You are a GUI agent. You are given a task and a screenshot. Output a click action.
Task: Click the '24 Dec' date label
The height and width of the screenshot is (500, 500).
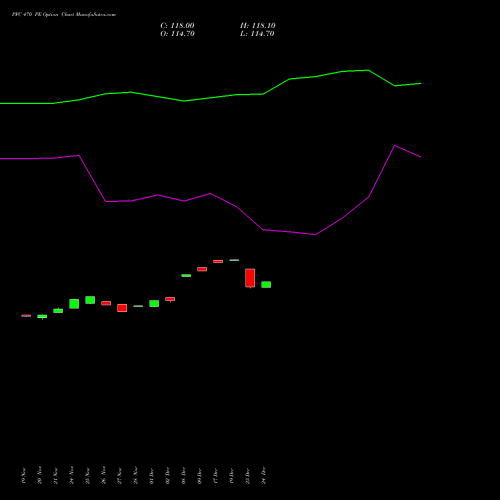tap(264, 475)
